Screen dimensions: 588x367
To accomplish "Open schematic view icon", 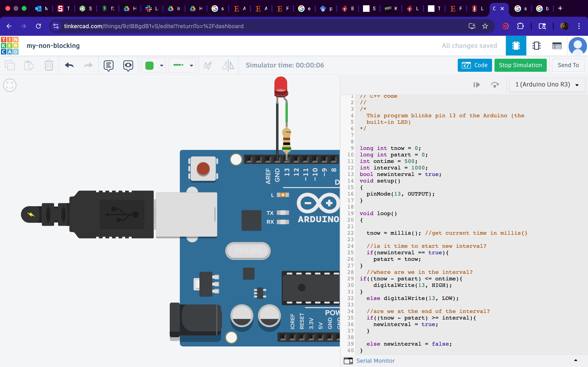I will click(536, 46).
